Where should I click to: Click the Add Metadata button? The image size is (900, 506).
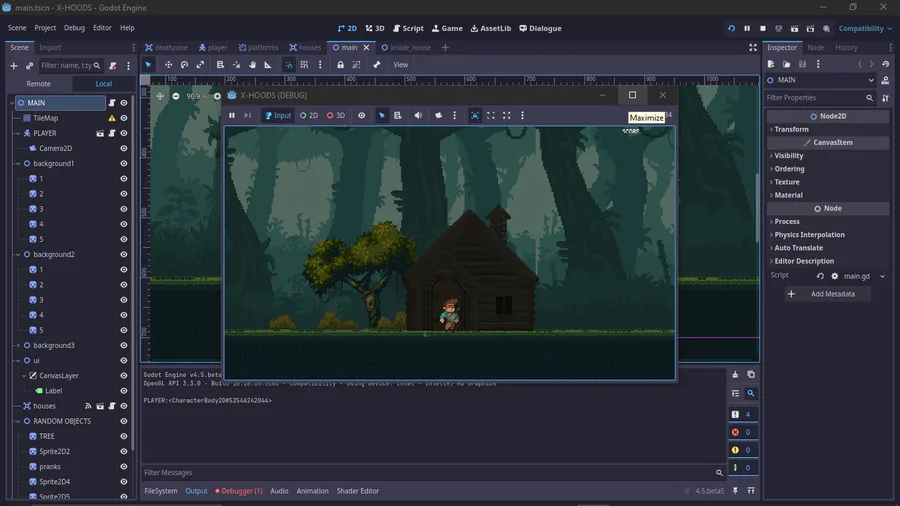click(x=827, y=294)
